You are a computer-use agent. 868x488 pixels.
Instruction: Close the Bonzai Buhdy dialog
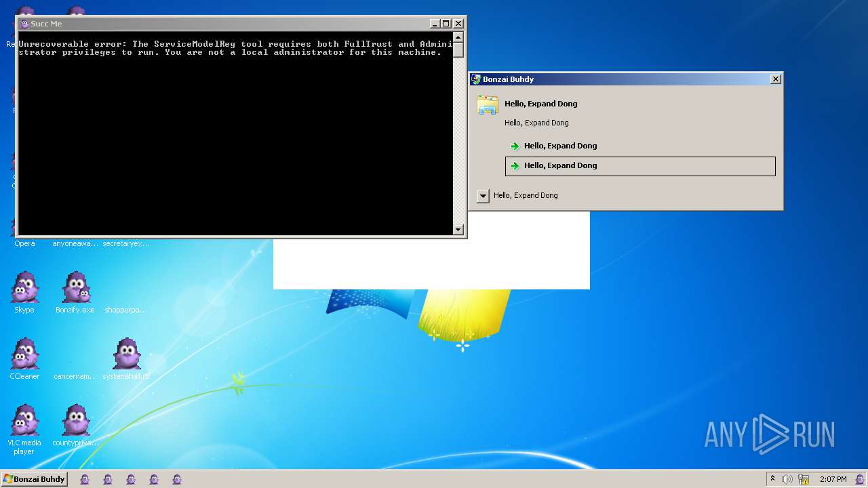[776, 79]
